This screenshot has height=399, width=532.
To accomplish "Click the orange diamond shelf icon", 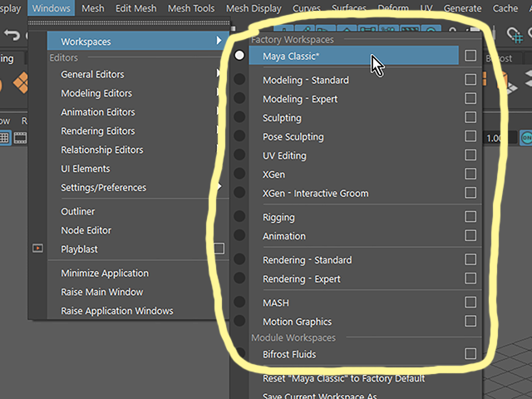I will [x=21, y=82].
